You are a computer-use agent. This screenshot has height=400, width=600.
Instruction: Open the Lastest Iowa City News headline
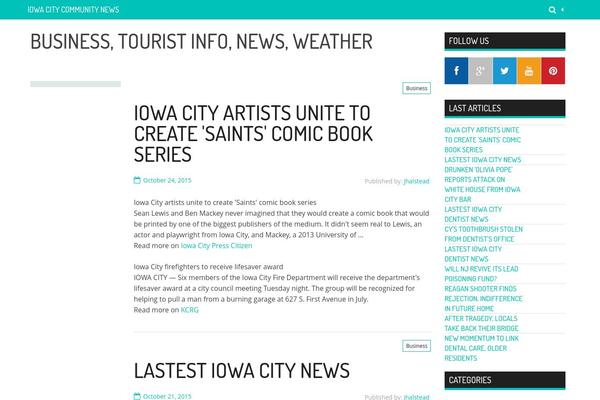pyautogui.click(x=241, y=371)
